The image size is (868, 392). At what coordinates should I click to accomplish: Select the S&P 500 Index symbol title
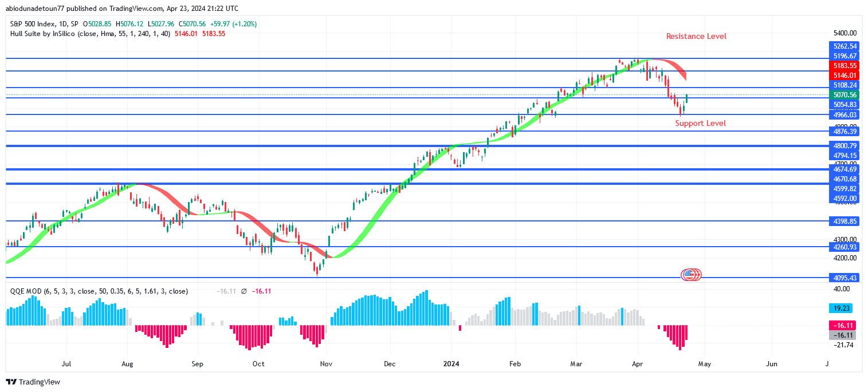coord(38,24)
